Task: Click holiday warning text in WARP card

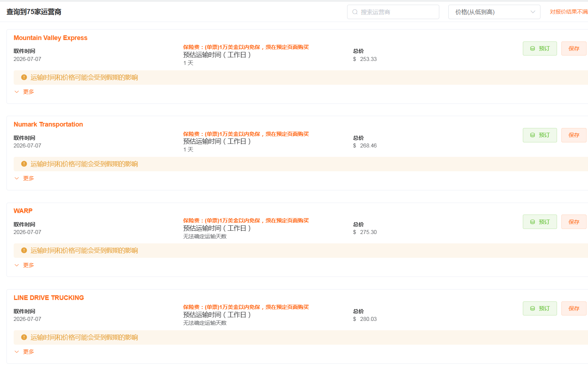Action: click(84, 251)
